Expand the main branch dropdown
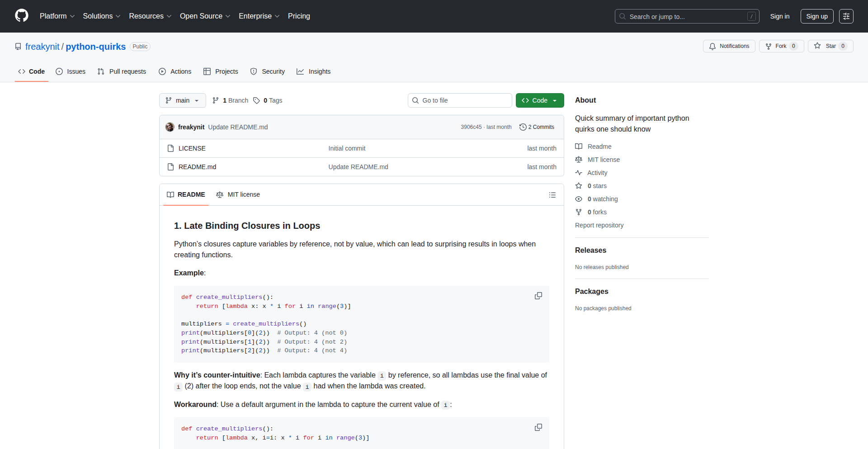Screen dimensions: 868x449 tap(182, 100)
